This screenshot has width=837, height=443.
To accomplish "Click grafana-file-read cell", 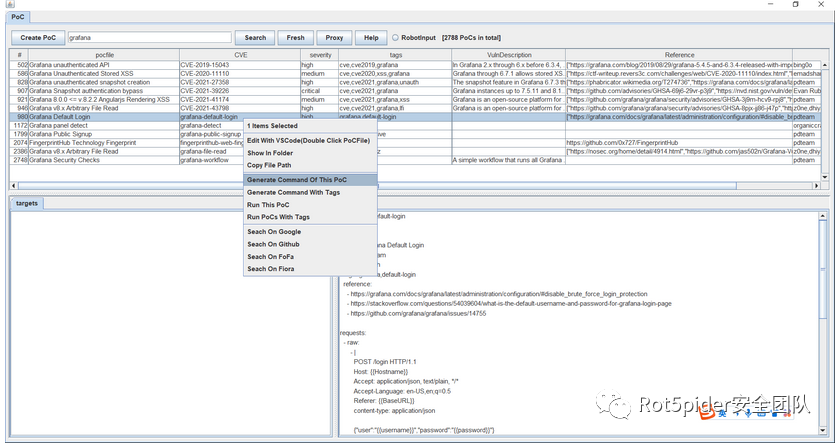I will [211, 151].
